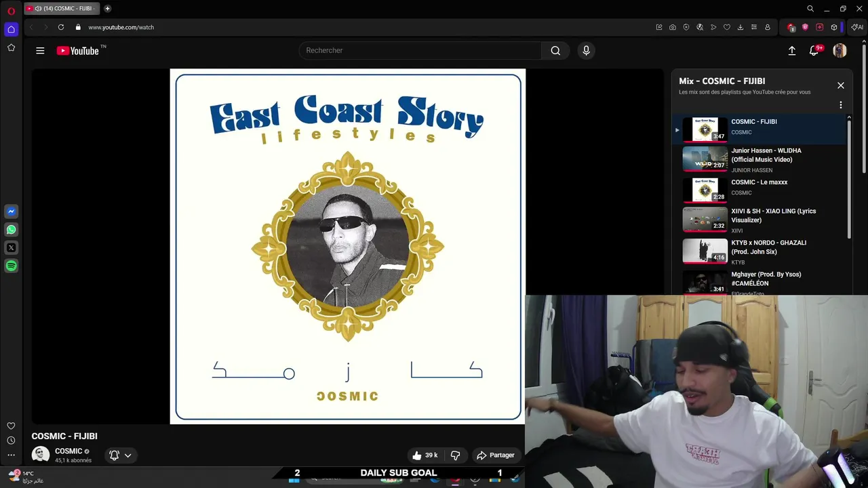Viewport: 868px width, 488px height.
Task: Open browser downloads icon
Action: [x=741, y=27]
